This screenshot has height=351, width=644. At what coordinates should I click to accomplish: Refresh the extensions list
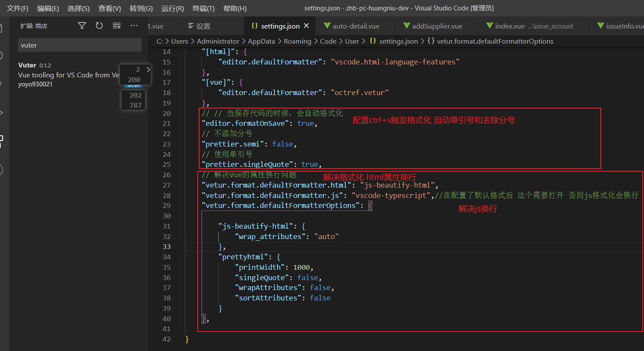(99, 26)
